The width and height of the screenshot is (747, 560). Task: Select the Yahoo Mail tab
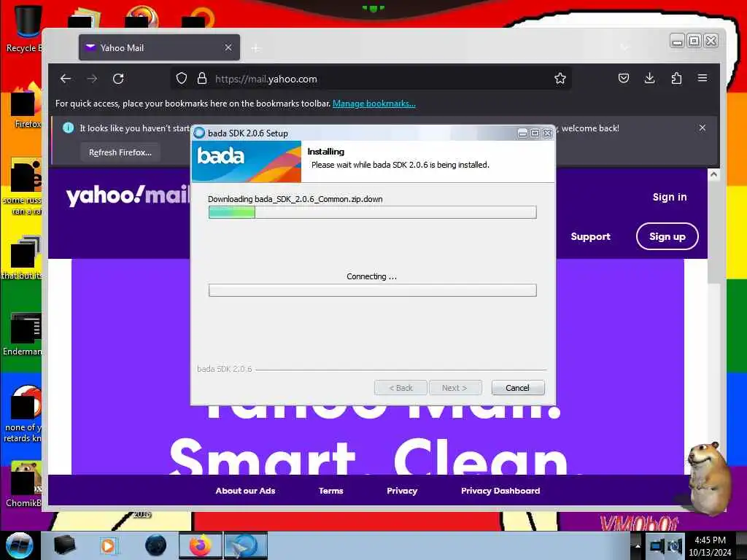pos(159,47)
